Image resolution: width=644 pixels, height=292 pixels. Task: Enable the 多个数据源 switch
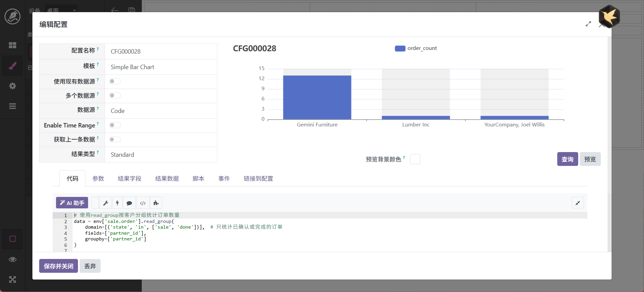tap(115, 95)
